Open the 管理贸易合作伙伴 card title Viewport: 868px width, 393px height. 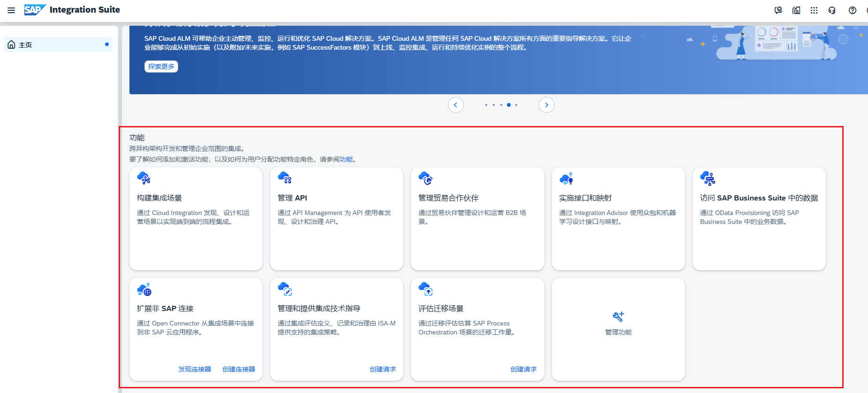[448, 198]
